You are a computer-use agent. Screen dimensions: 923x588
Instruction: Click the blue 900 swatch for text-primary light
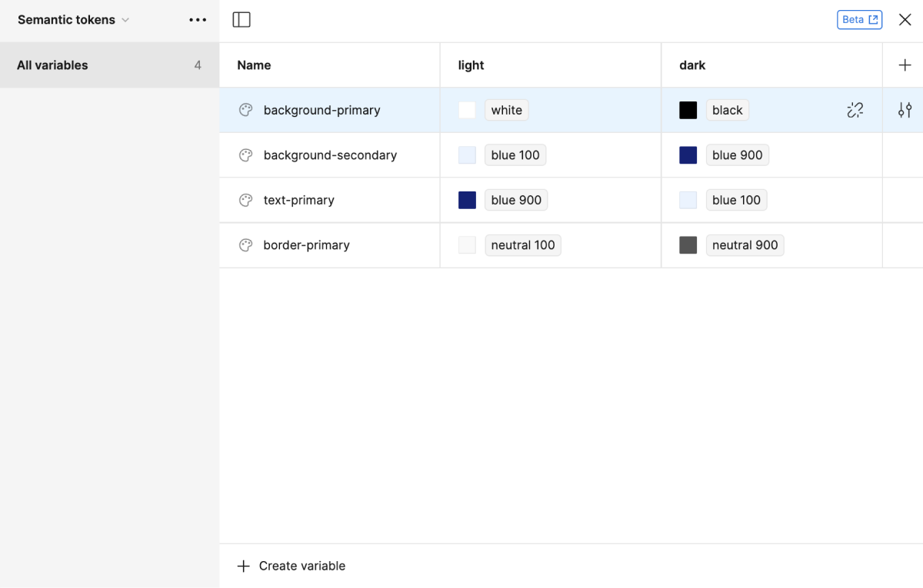click(467, 200)
